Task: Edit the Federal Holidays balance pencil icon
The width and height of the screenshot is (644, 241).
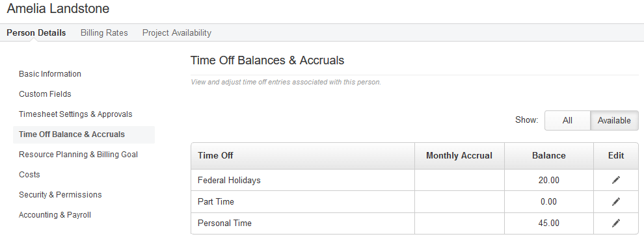Action: (615, 180)
